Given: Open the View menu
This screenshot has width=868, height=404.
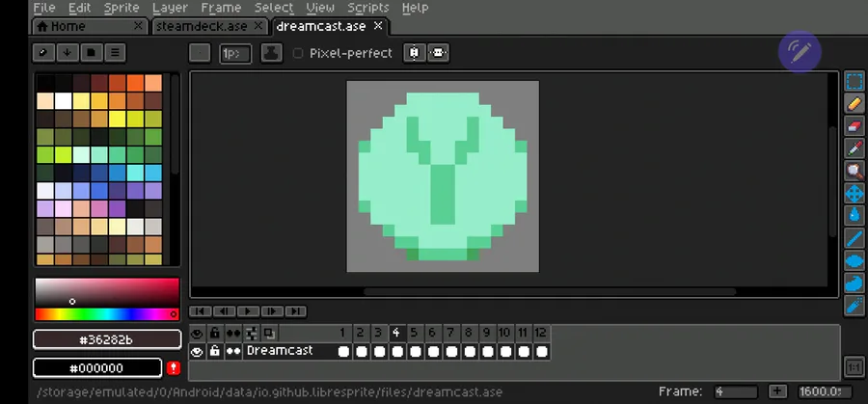Looking at the screenshot, I should coord(320,8).
